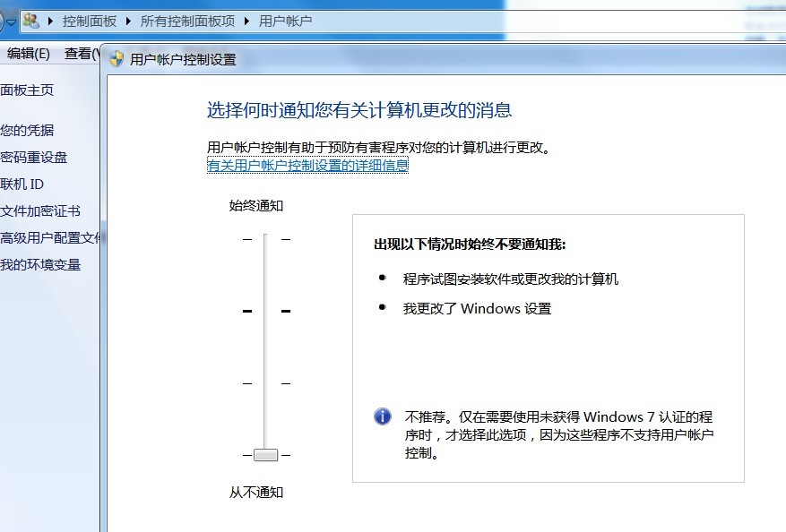Select 用户帐户 breadcrumb segment
Image resolution: width=786 pixels, height=532 pixels.
pyautogui.click(x=285, y=21)
